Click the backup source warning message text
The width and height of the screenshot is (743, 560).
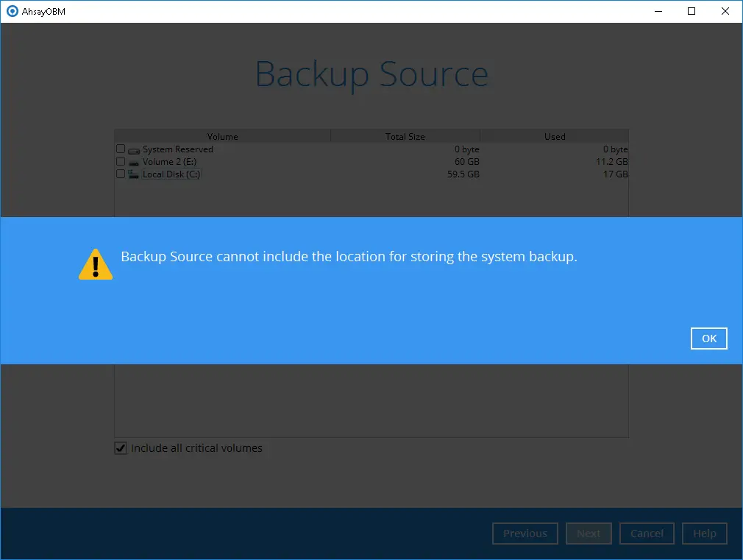click(x=347, y=256)
